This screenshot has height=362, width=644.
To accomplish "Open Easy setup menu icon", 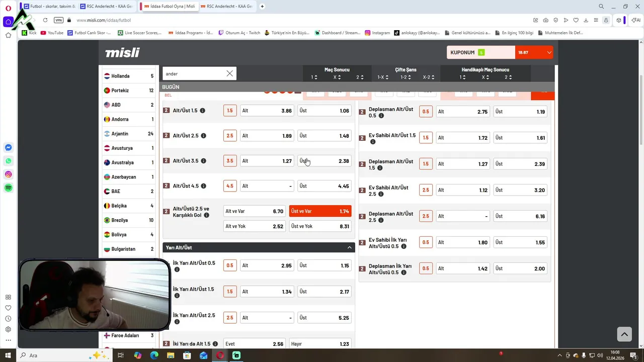I will pos(596,20).
